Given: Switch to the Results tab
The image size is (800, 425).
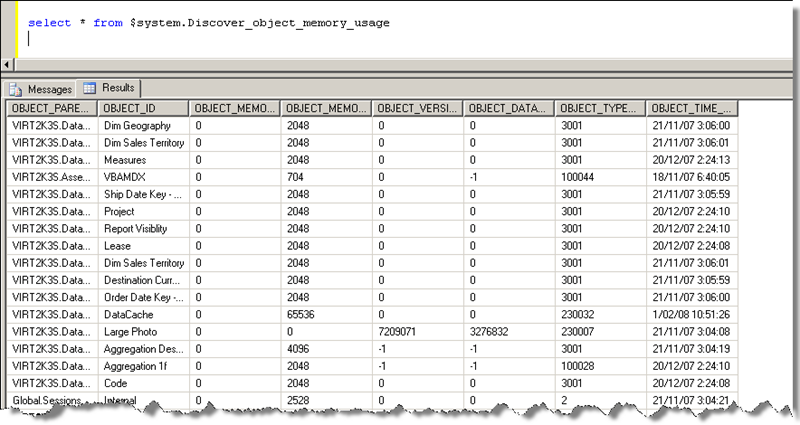Looking at the screenshot, I should click(109, 88).
